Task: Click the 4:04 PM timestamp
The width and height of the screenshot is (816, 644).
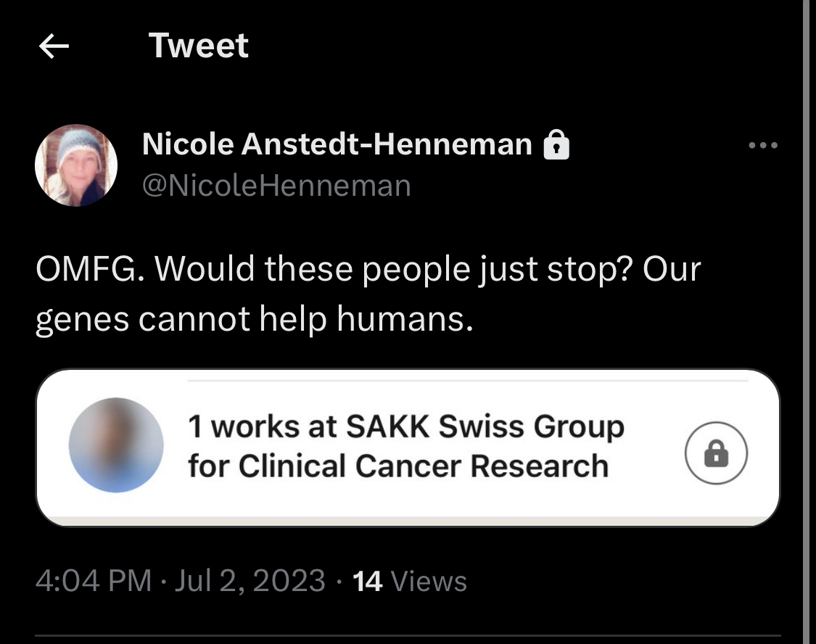Action: tap(94, 581)
